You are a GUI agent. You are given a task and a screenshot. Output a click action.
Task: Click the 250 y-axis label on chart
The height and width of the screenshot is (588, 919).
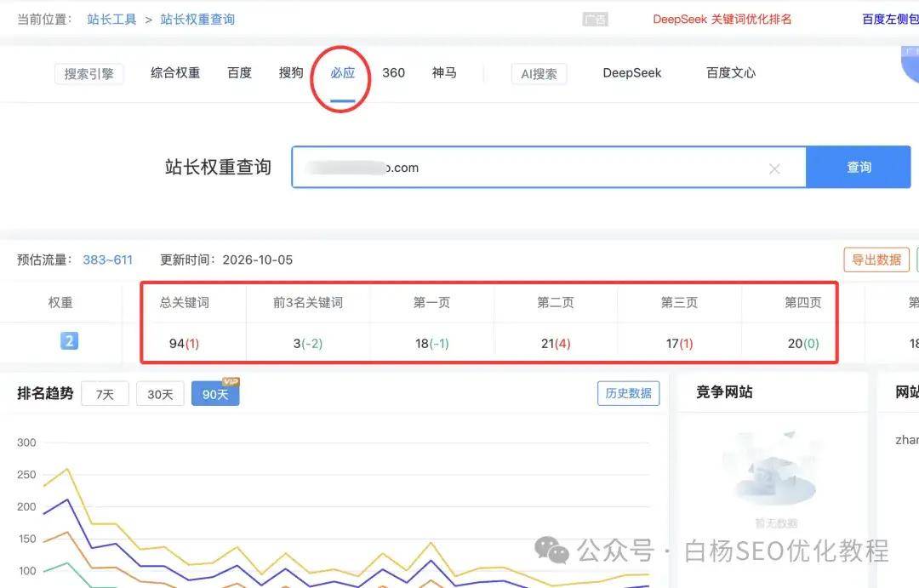point(26,475)
